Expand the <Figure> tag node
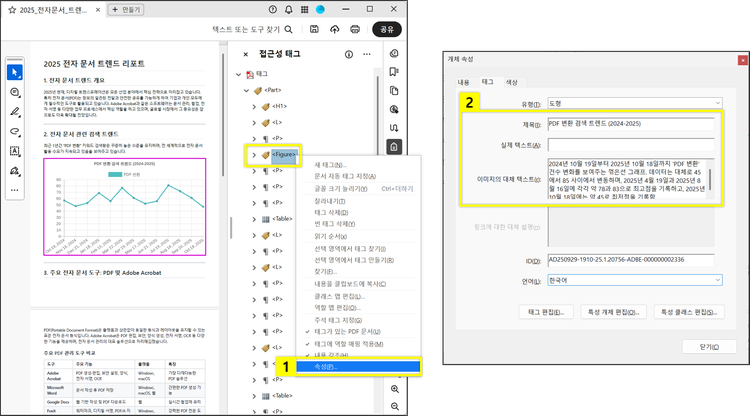Image resolution: width=750 pixels, height=416 pixels. click(x=254, y=155)
